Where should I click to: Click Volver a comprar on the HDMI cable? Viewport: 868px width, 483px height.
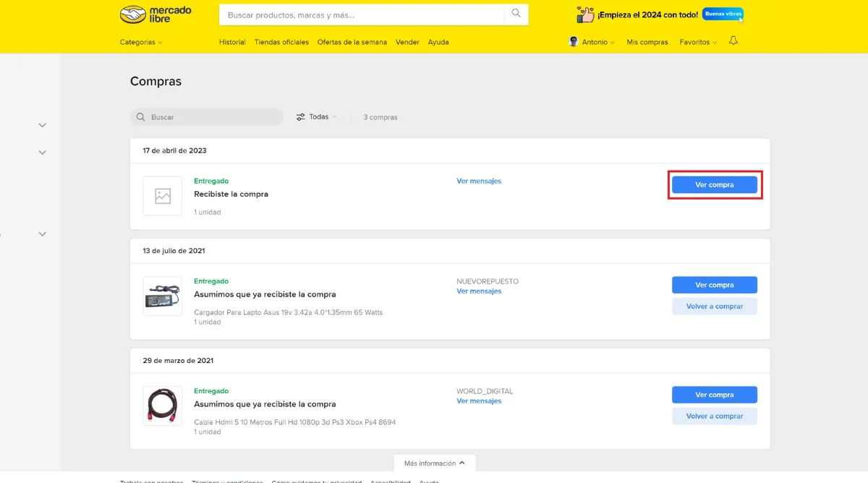point(715,416)
